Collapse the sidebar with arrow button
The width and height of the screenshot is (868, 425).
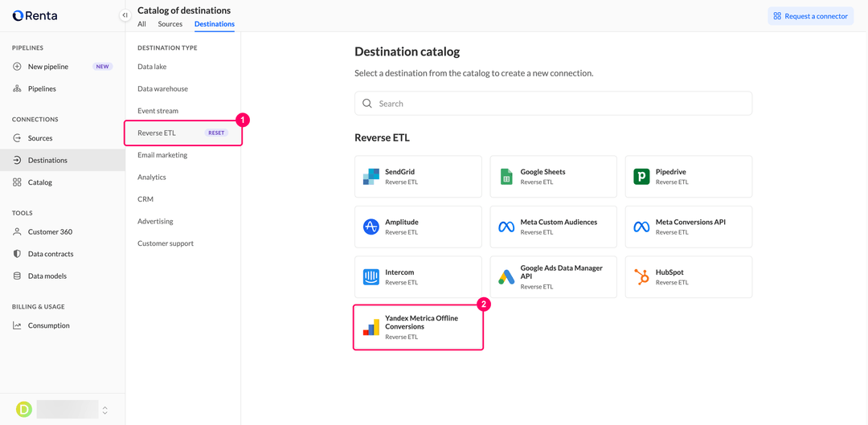click(125, 15)
